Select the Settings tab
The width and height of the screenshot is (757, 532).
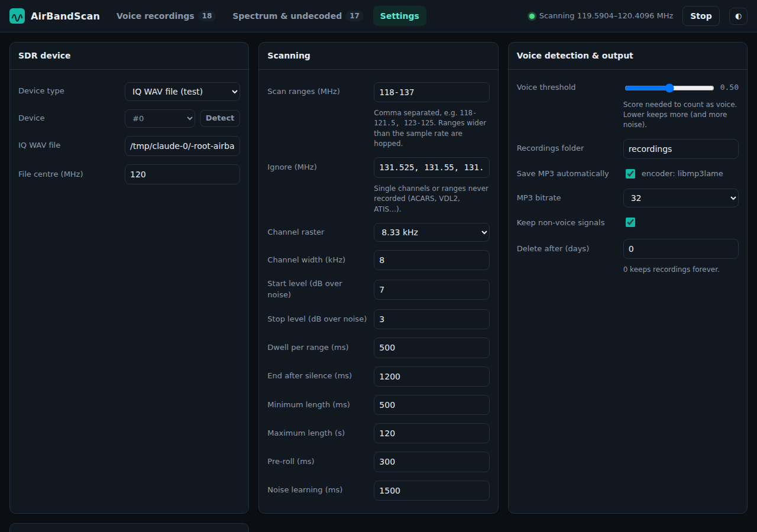[400, 16]
